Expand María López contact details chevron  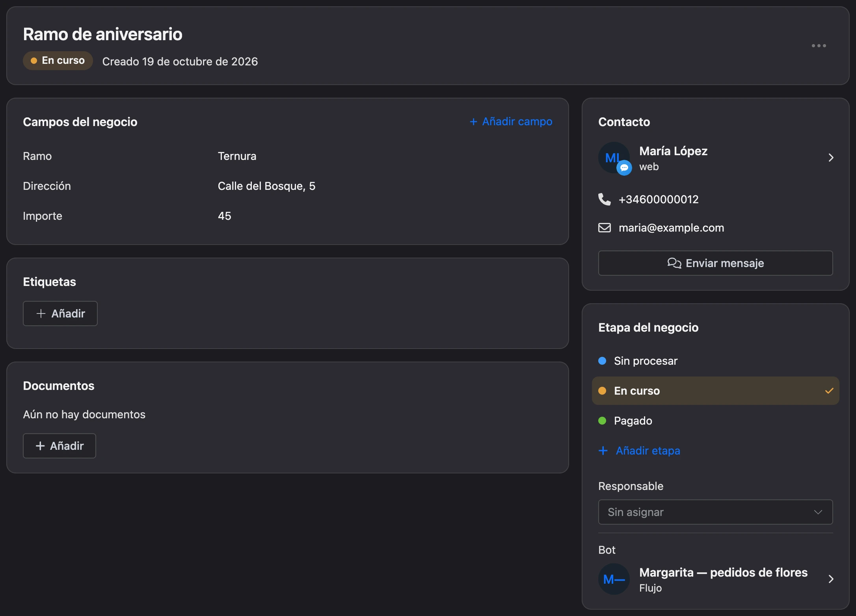(831, 158)
